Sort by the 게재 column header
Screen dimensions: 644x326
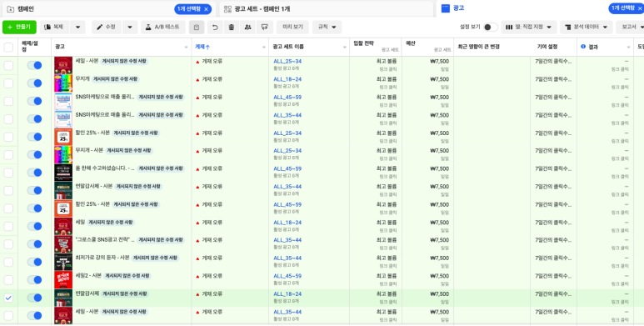202,47
